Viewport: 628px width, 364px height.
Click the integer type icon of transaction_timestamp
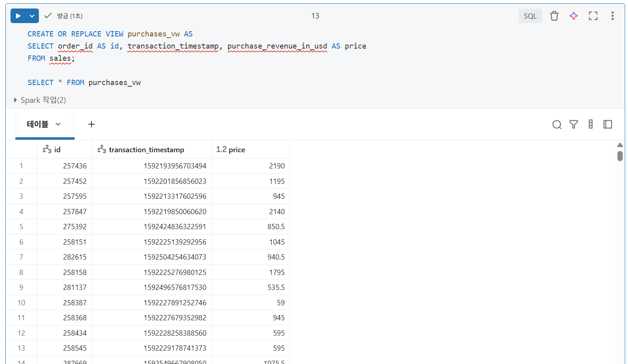tap(102, 149)
